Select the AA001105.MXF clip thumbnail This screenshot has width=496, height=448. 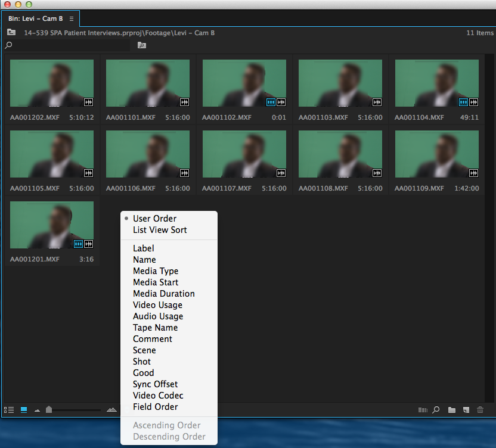click(x=52, y=154)
